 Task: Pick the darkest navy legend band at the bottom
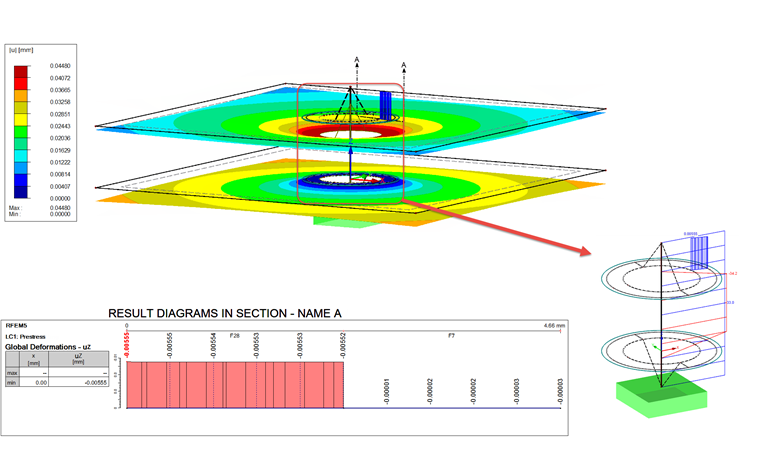click(21, 192)
